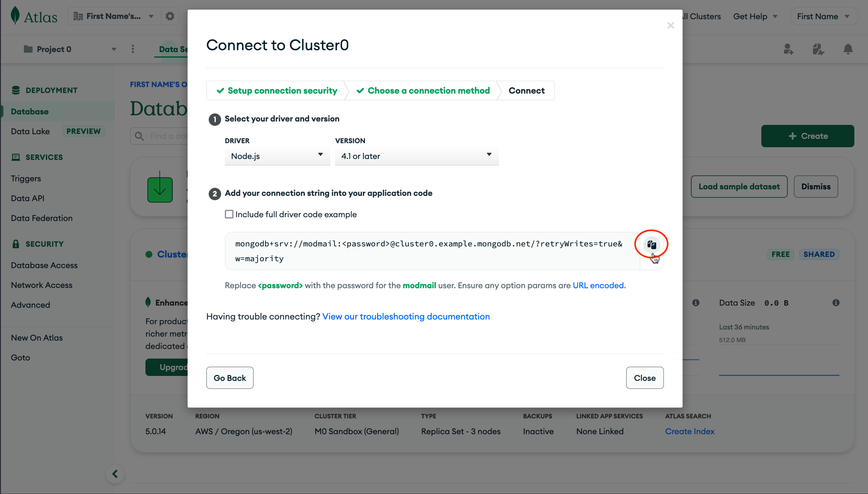Screen dimensions: 868x494
Task: Open the Version dropdown showing 4.1 or later
Action: [x=416, y=156]
